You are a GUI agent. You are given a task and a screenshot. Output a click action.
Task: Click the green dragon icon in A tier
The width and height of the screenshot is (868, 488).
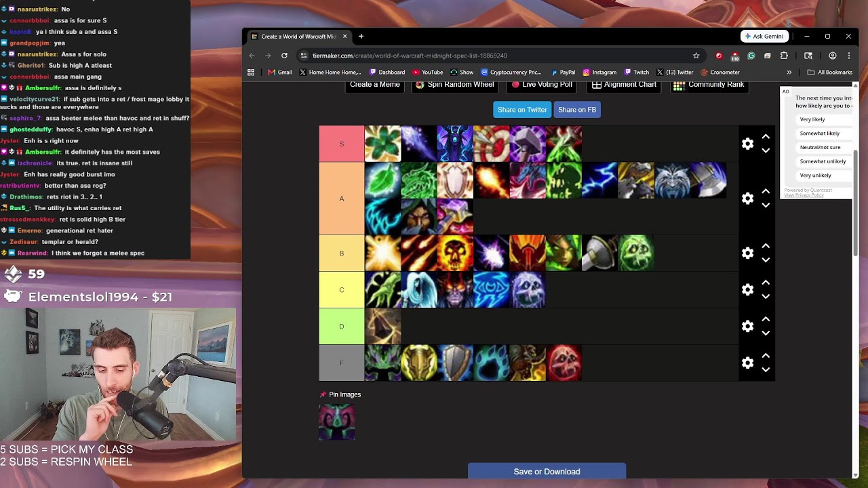tap(419, 180)
